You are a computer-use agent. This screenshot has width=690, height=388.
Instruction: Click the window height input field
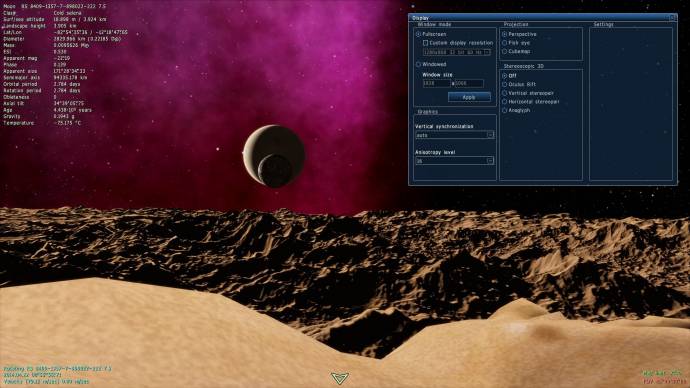tap(469, 83)
